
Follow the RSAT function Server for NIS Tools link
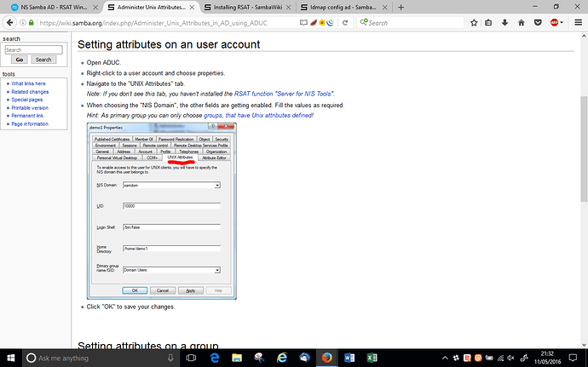pyautogui.click(x=284, y=94)
